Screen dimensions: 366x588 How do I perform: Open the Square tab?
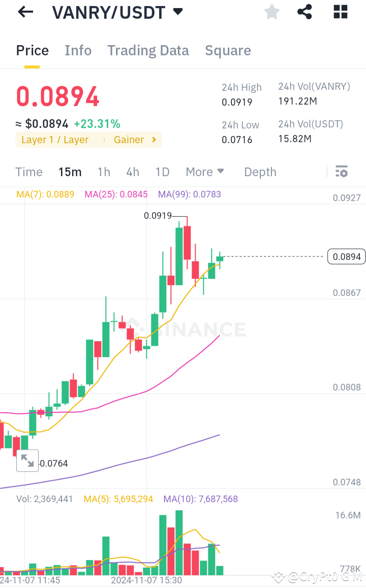(x=228, y=50)
